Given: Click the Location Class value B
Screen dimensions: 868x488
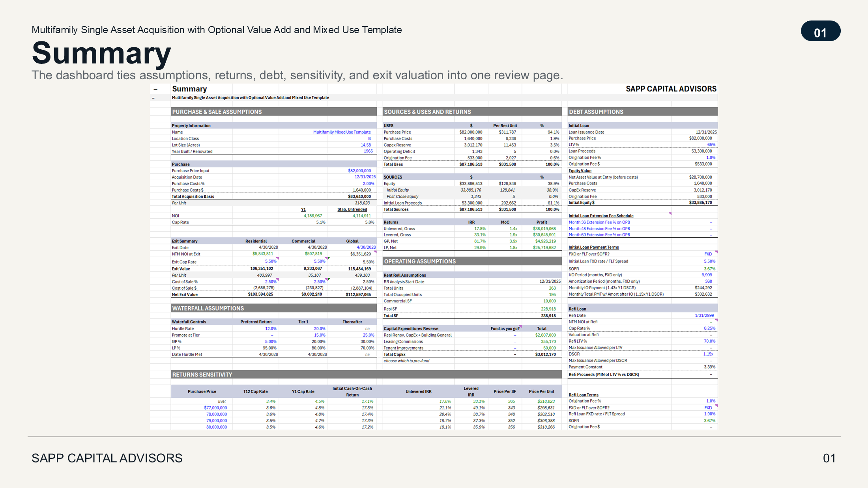Looking at the screenshot, I should [x=369, y=139].
